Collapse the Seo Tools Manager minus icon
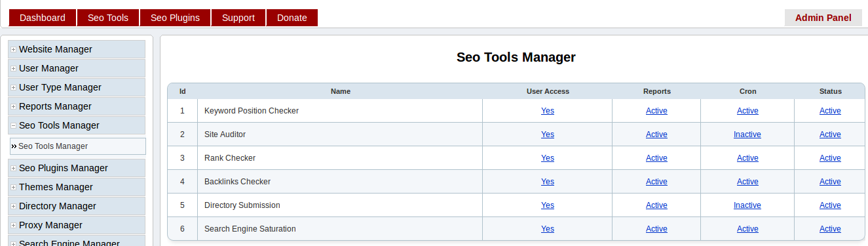The height and width of the screenshot is (246, 868). [x=13, y=125]
